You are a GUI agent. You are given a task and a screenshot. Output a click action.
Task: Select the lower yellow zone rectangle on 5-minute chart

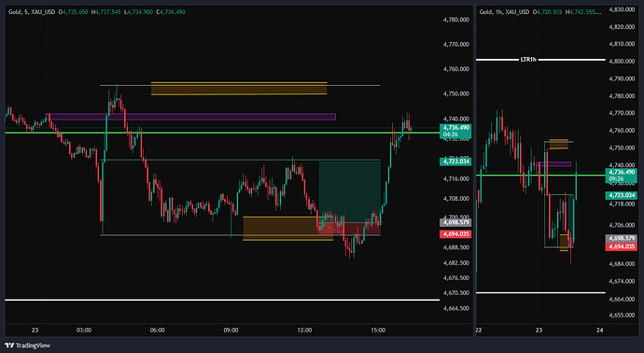pos(287,229)
